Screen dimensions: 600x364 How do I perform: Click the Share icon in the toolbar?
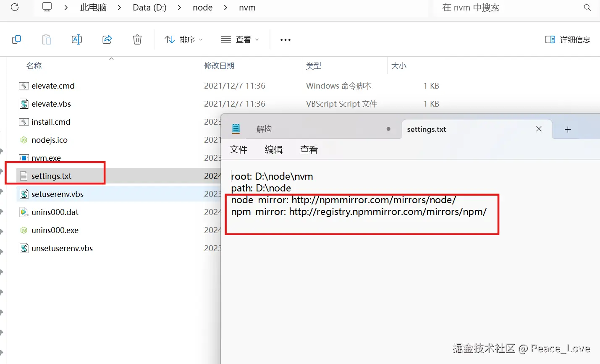pos(107,39)
